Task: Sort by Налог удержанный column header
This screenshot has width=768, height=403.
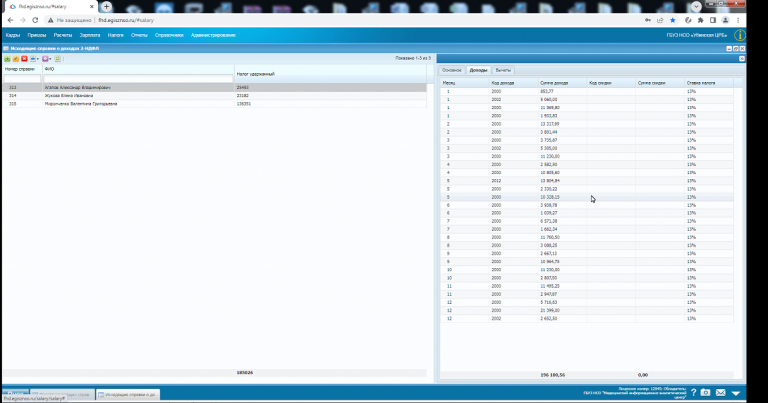Action: coord(331,74)
